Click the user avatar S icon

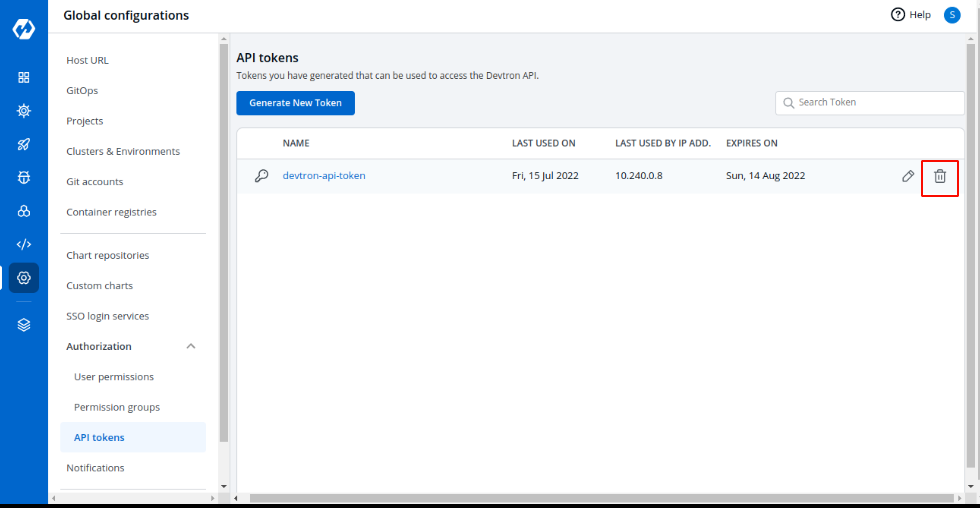coord(952,15)
